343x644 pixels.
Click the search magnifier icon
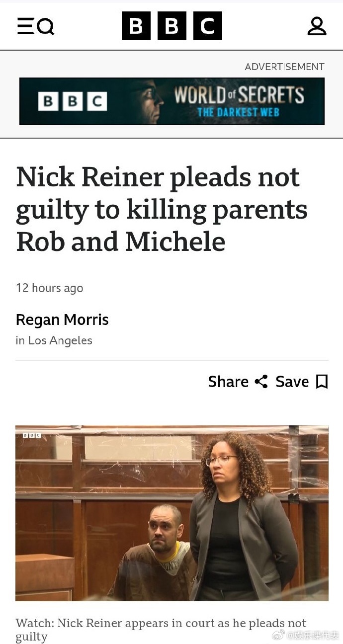(x=46, y=26)
